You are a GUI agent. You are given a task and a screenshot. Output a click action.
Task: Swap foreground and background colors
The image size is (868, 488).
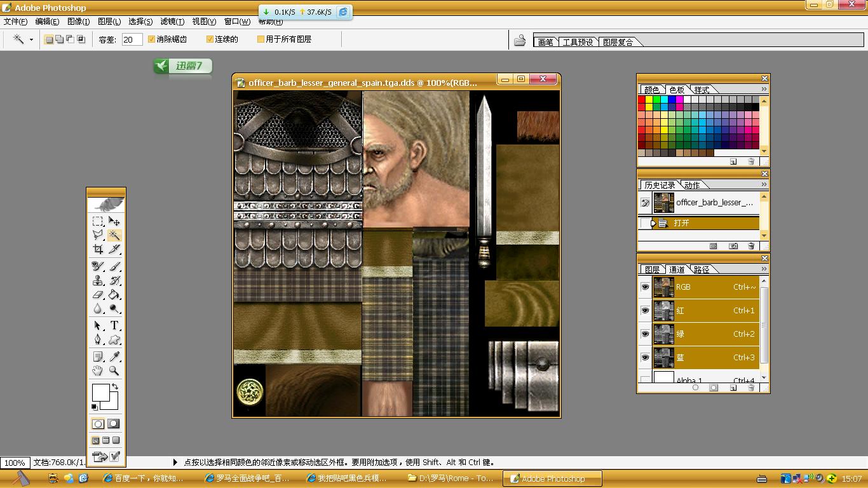[x=115, y=386]
